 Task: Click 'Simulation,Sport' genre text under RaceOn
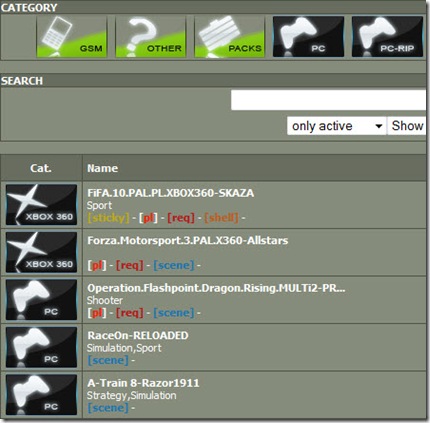[x=124, y=348]
